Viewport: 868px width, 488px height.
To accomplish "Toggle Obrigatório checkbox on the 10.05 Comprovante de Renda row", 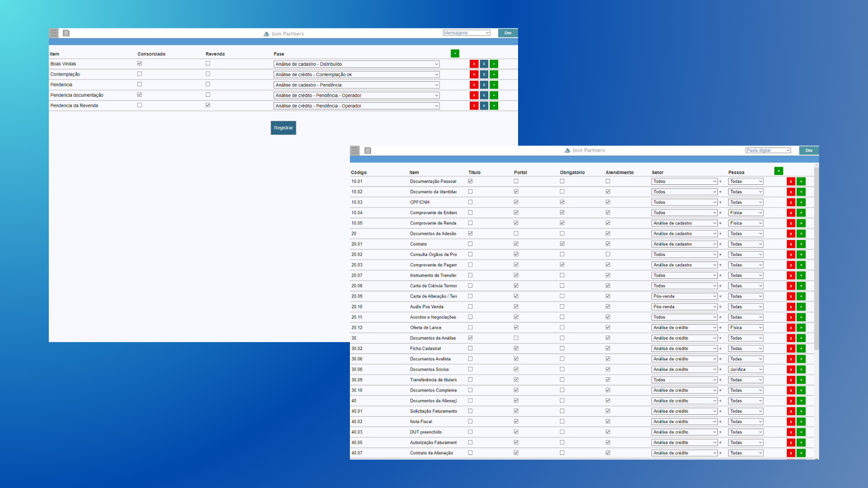I will [562, 223].
